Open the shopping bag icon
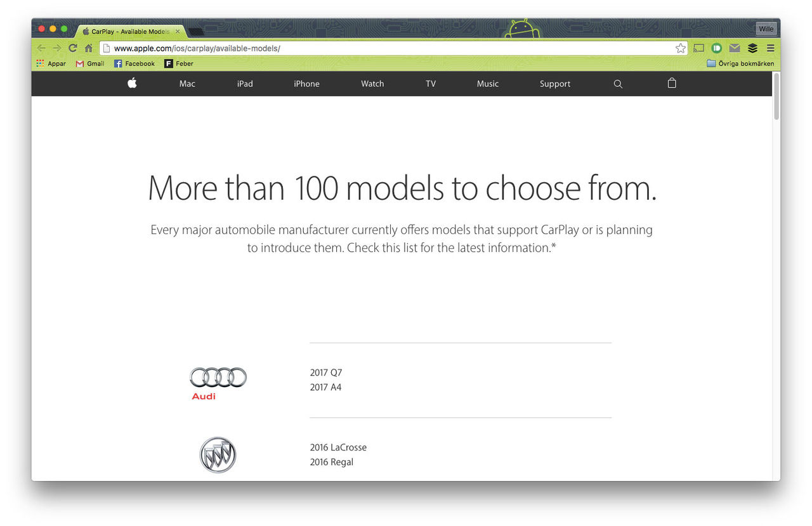The height and width of the screenshot is (526, 812). [671, 83]
